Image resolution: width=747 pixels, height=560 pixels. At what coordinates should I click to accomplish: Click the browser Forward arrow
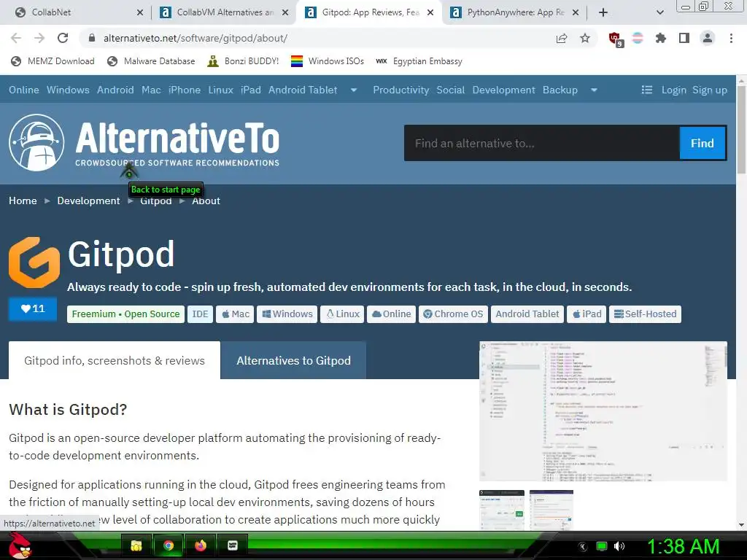tap(39, 38)
